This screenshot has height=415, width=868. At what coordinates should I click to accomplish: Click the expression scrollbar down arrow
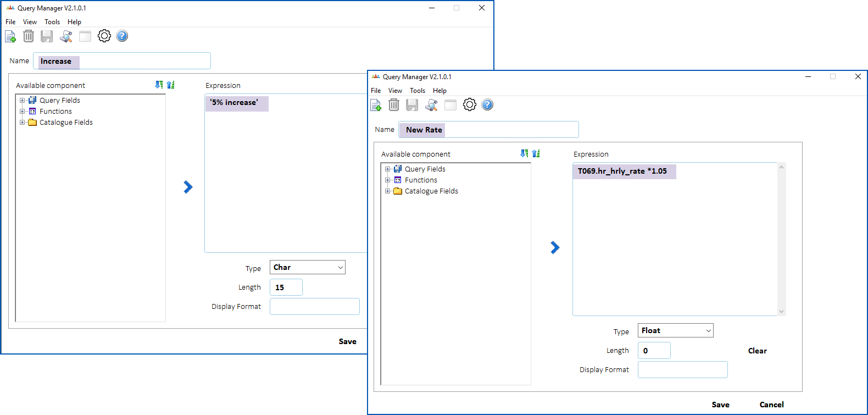pos(782,312)
